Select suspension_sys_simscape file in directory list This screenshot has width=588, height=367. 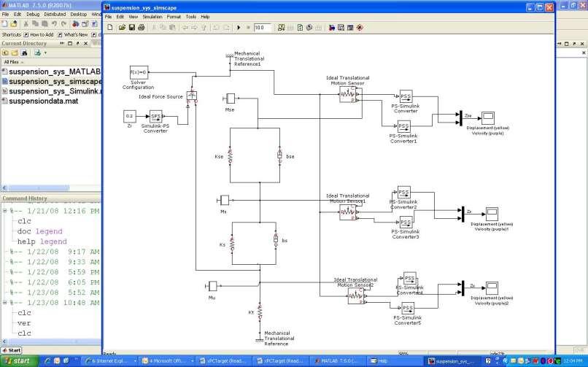coord(51,81)
